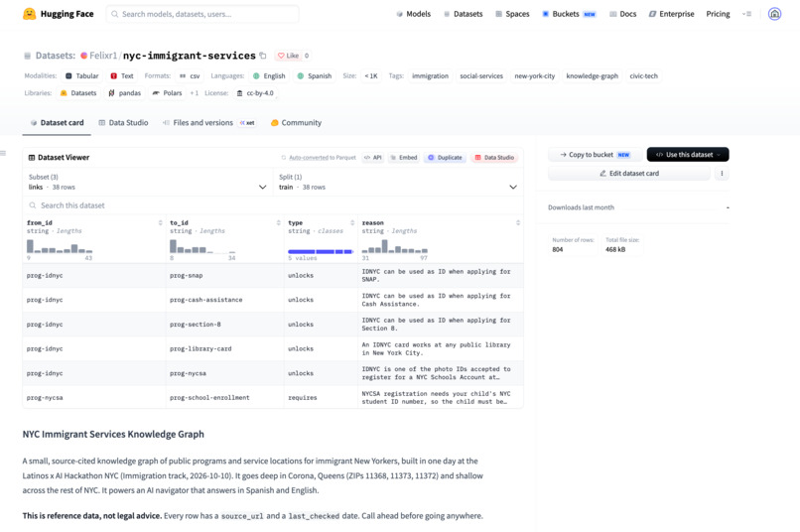
Task: Click the to_id lengths histogram
Action: pyautogui.click(x=202, y=246)
